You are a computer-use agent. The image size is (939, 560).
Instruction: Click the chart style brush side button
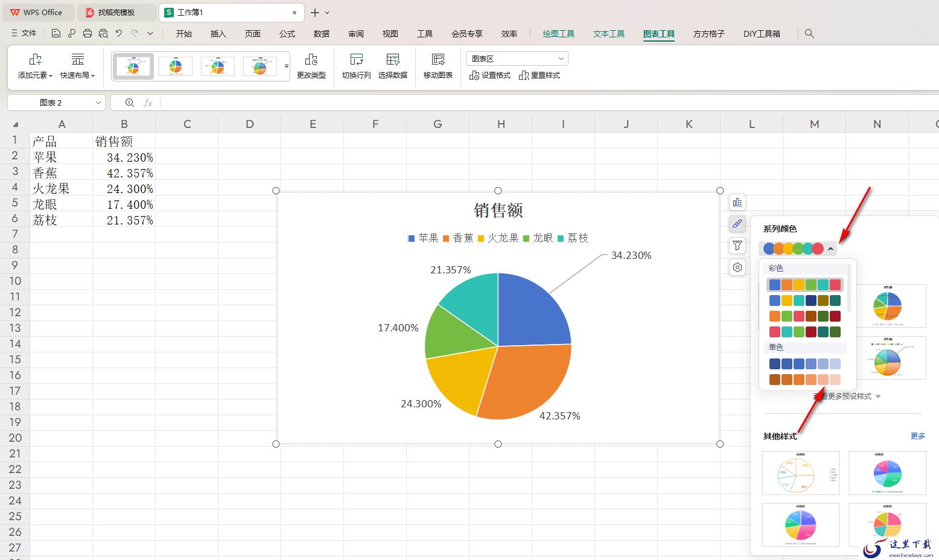(x=737, y=224)
